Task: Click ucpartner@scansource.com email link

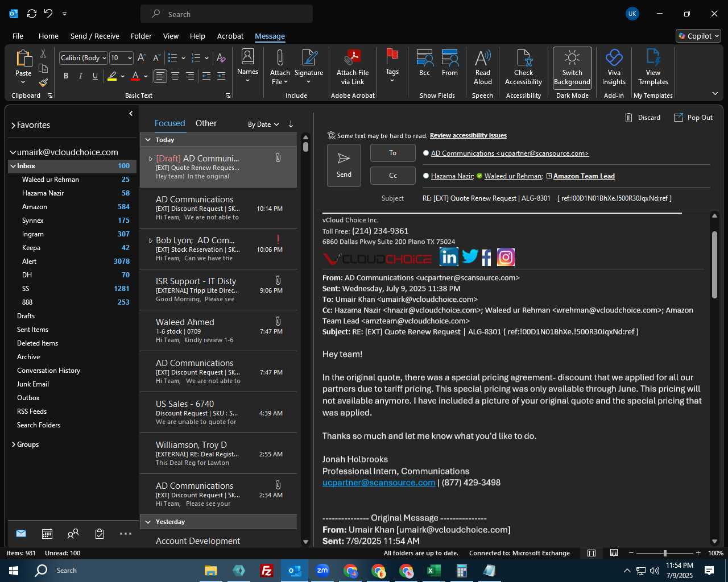Action: coord(379,483)
